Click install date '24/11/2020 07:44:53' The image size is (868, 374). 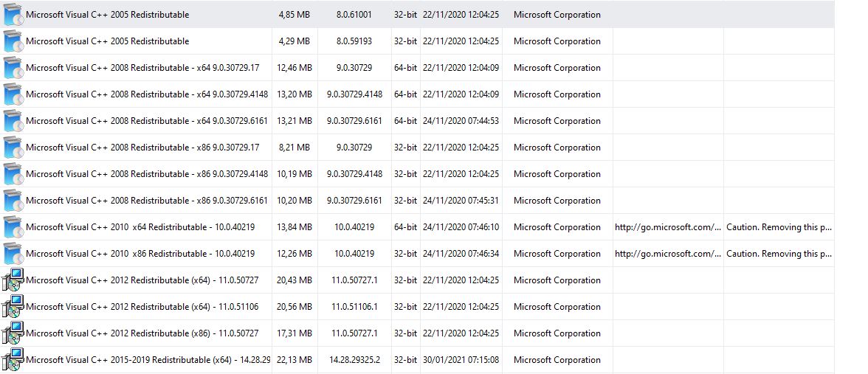461,121
